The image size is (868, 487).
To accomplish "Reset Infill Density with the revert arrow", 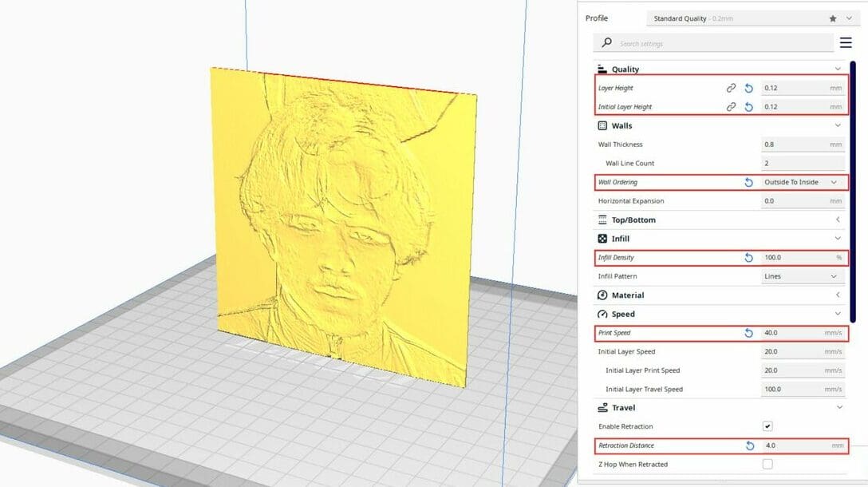I will coord(748,258).
